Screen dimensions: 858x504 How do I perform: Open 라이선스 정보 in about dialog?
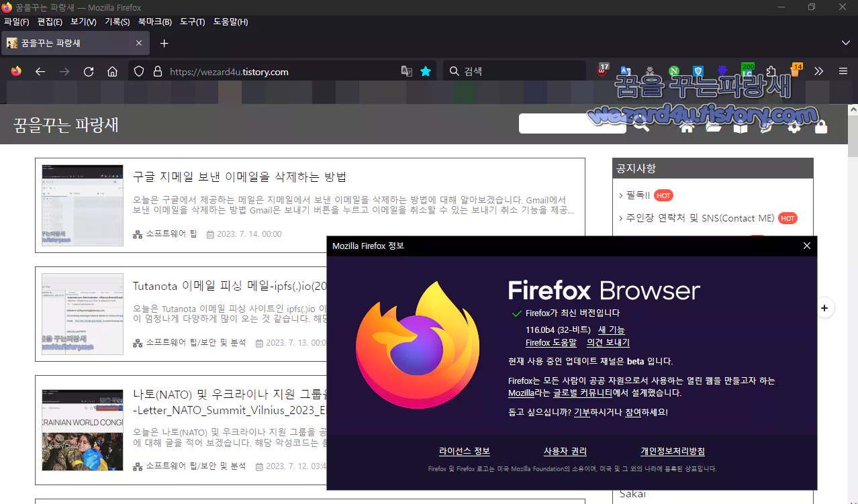click(464, 452)
